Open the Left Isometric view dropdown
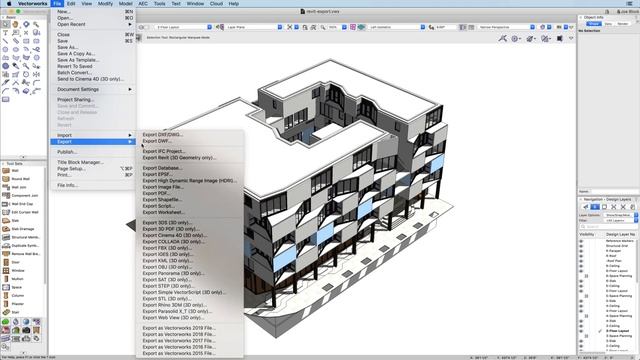Viewport: 640px width, 360px height. point(396,27)
